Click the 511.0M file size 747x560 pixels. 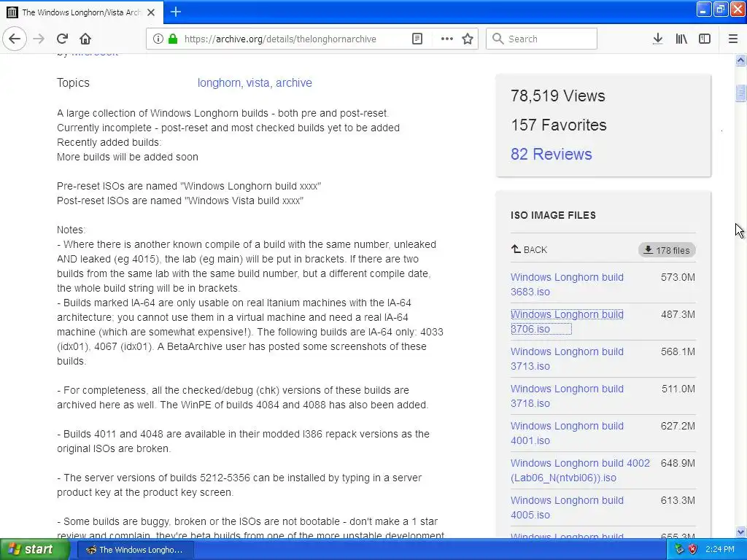[x=678, y=389]
